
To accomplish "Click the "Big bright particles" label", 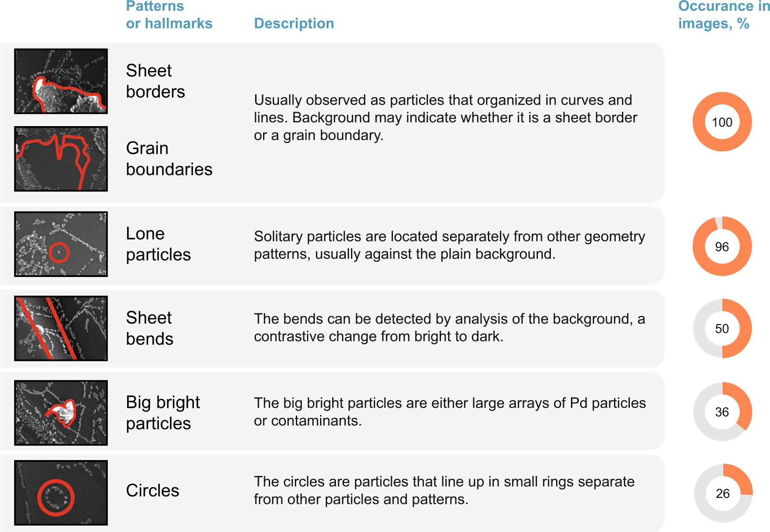I will tap(163, 413).
